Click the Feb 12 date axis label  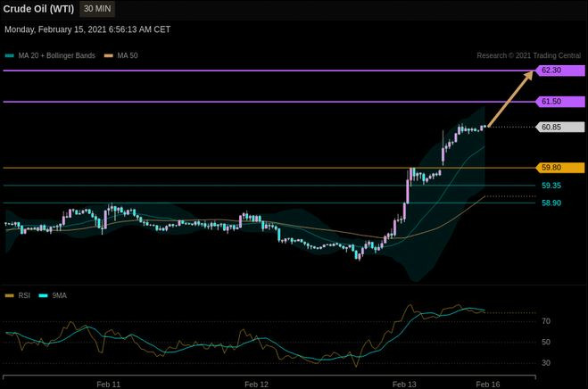click(256, 385)
